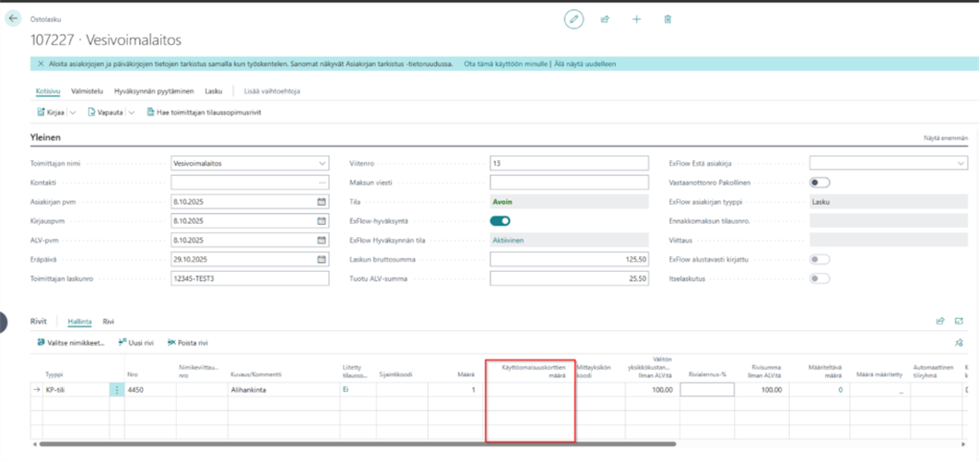Expand the Toimittajan nimi dropdown
Image resolution: width=980 pixels, height=461 pixels.
pyautogui.click(x=322, y=163)
